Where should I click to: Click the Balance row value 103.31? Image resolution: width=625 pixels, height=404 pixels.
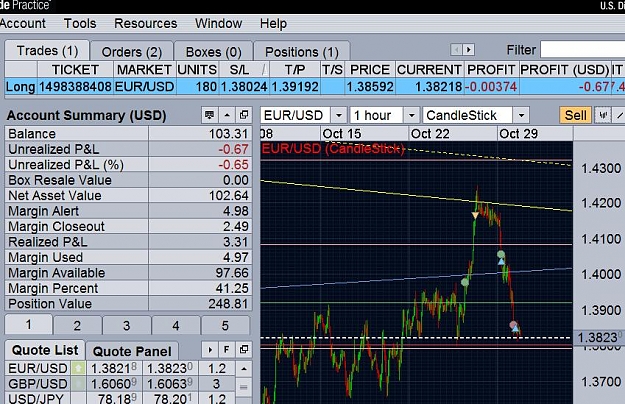[229, 134]
